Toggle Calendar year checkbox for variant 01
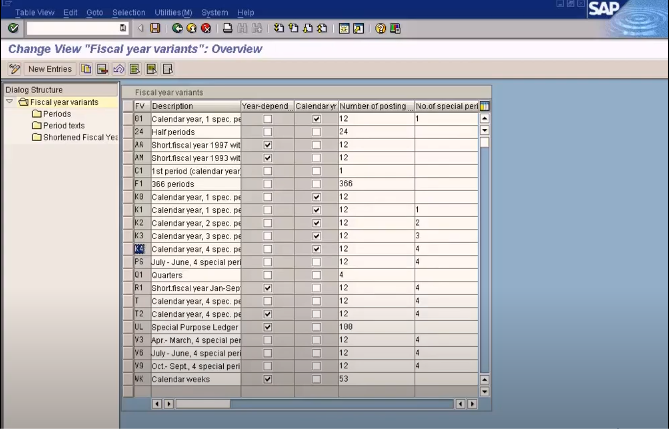The image size is (669, 429). tap(316, 119)
